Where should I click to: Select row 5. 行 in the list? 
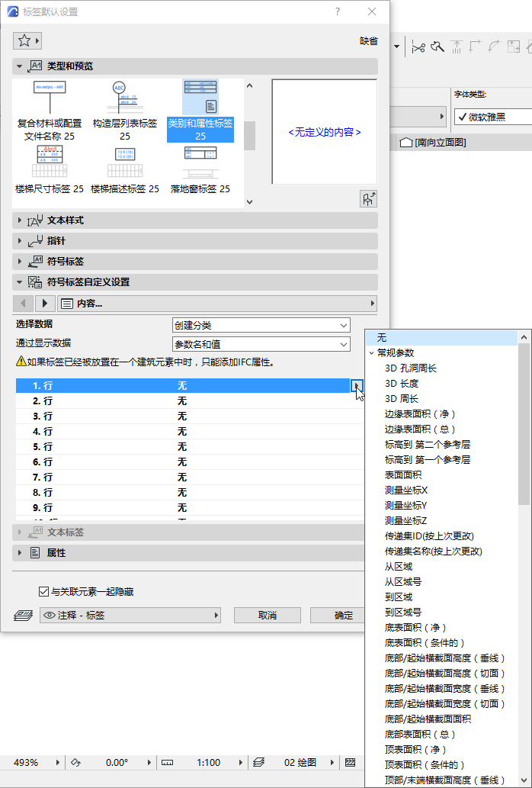(190, 446)
